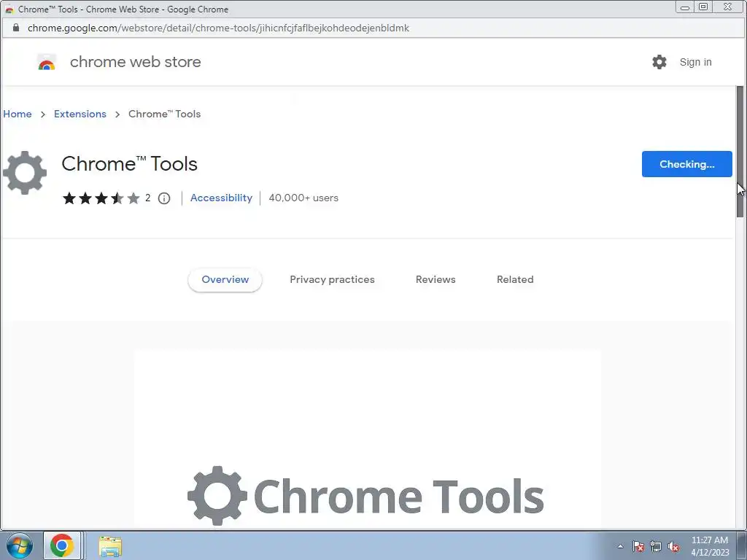The image size is (747, 560).
Task: Open the web store settings gear
Action: pyautogui.click(x=659, y=62)
